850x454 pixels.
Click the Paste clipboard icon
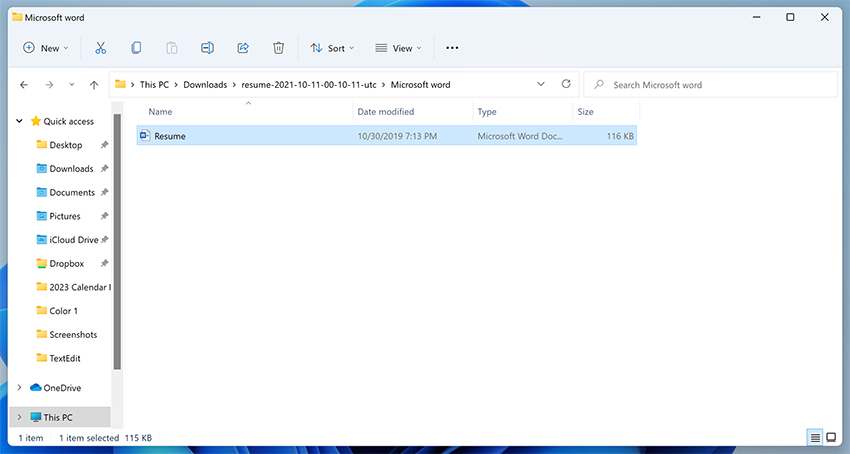tap(172, 48)
